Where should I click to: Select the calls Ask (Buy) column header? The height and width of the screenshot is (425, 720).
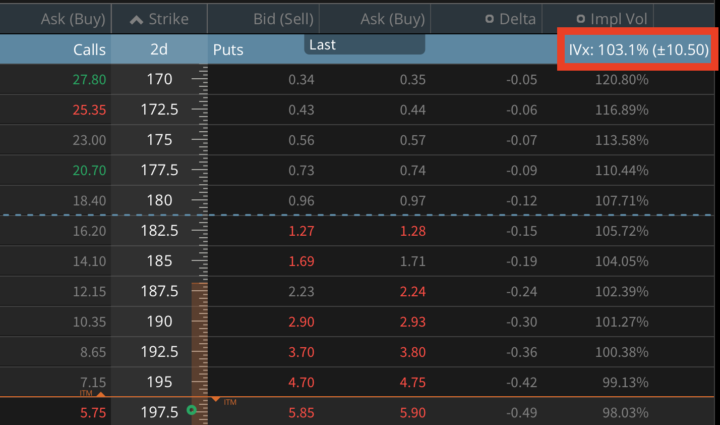pyautogui.click(x=73, y=19)
